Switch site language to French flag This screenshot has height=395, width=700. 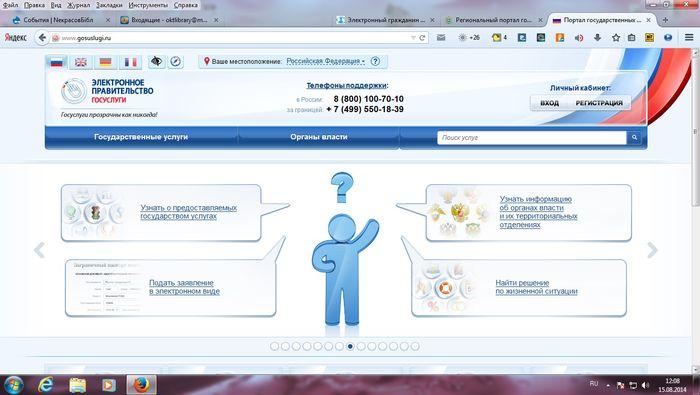click(x=130, y=62)
